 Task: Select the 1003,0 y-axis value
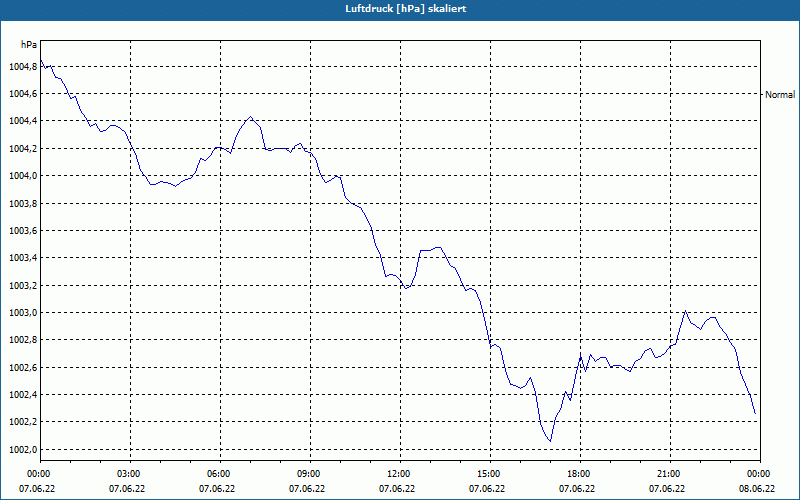(23, 313)
